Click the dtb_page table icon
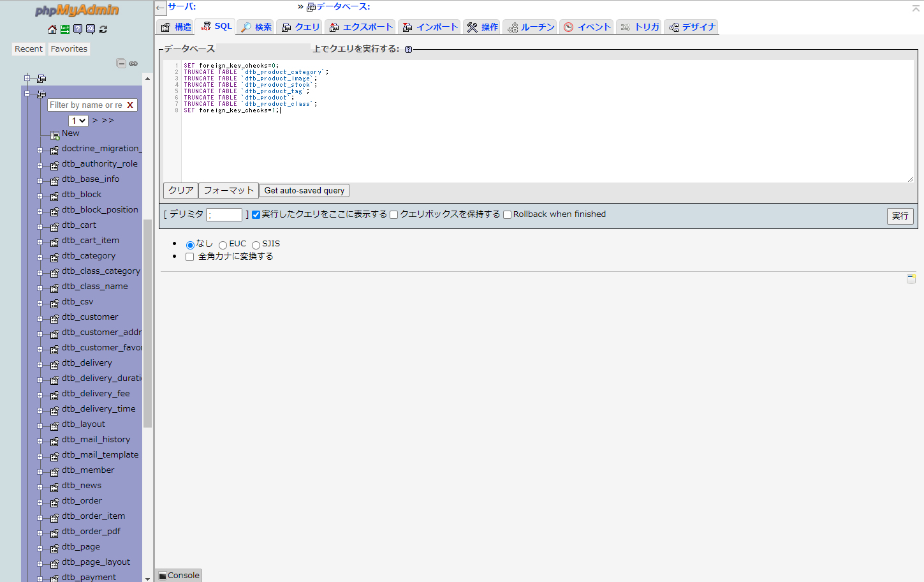This screenshot has height=582, width=924. [x=55, y=549]
